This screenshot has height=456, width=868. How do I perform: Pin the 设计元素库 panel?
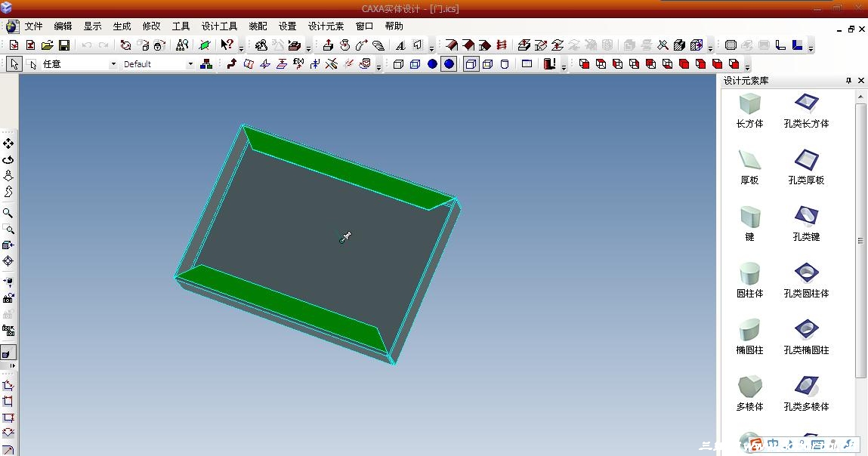pyautogui.click(x=848, y=81)
